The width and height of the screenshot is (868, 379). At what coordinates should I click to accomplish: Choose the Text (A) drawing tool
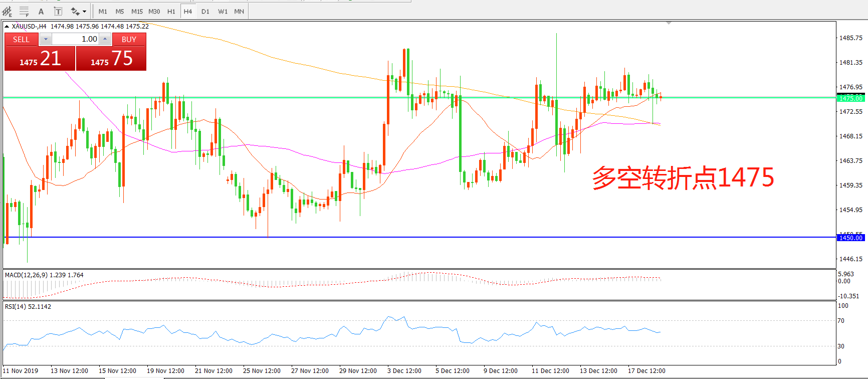click(x=41, y=11)
